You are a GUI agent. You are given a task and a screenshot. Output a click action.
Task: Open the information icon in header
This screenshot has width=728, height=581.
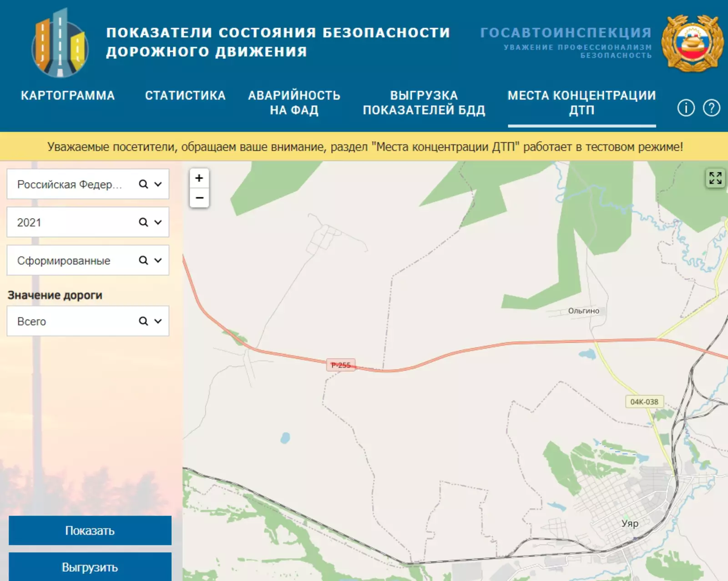(686, 108)
